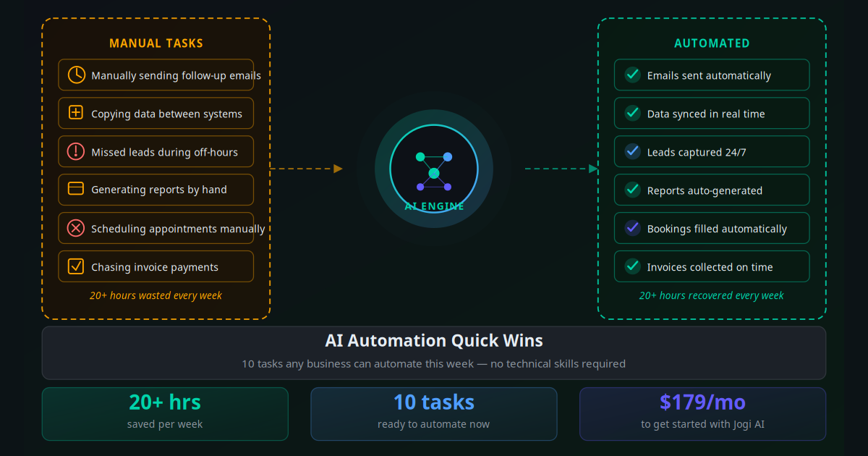
Task: Select the Invoices collected on time text
Action: [x=710, y=267]
